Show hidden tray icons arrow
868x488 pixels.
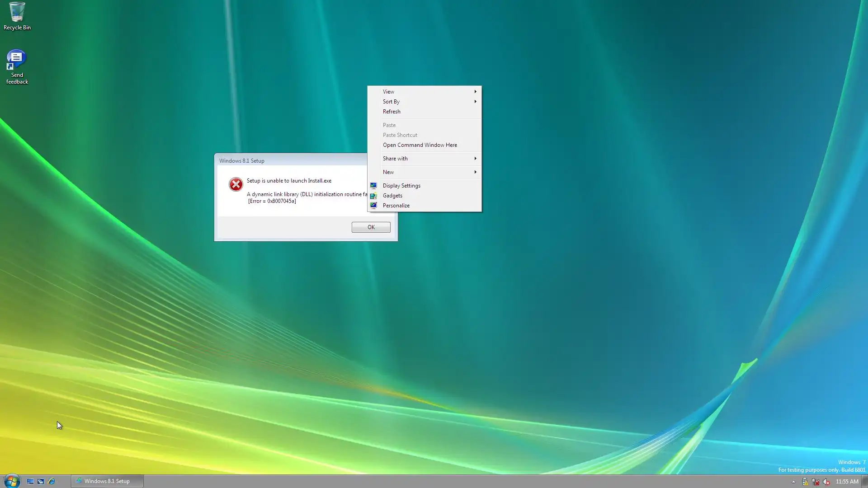click(793, 482)
